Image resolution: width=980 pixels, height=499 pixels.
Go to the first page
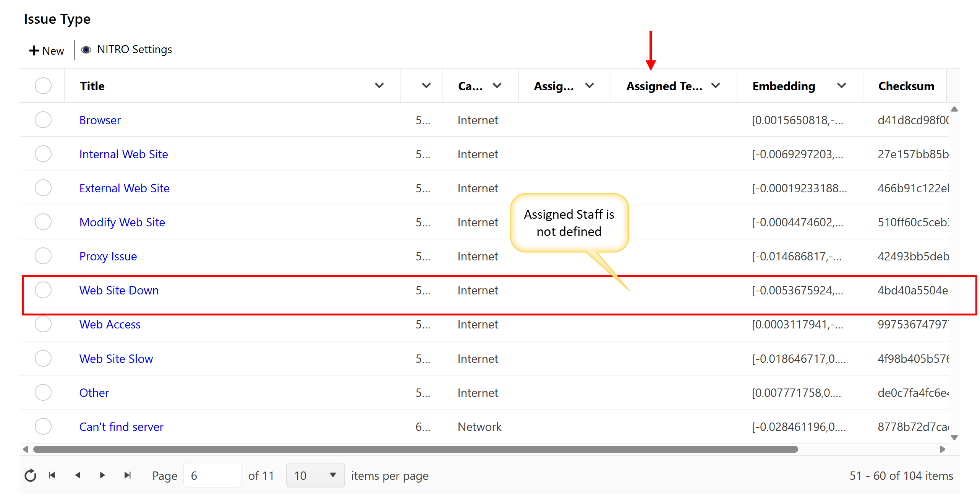[52, 475]
